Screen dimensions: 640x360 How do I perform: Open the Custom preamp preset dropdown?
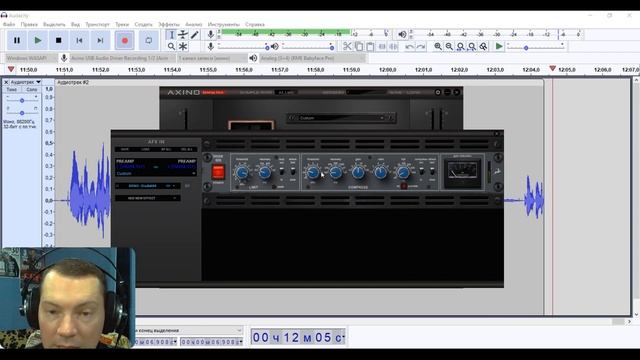click(156, 173)
